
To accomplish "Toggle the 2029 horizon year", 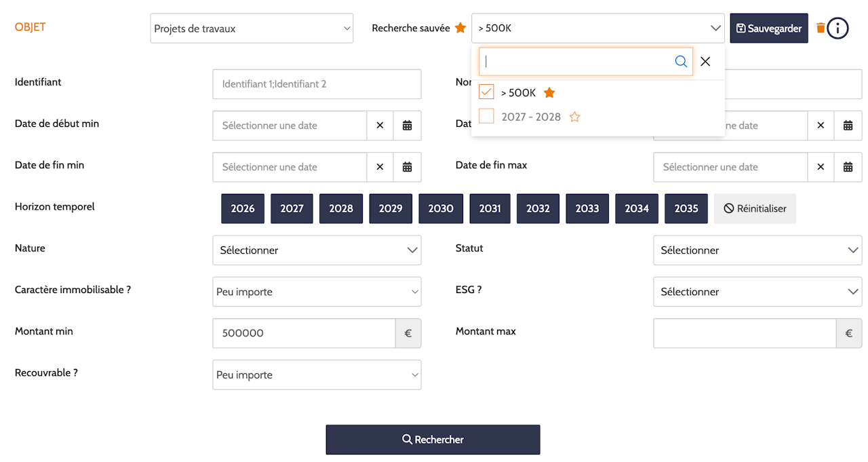I will pyautogui.click(x=391, y=208).
